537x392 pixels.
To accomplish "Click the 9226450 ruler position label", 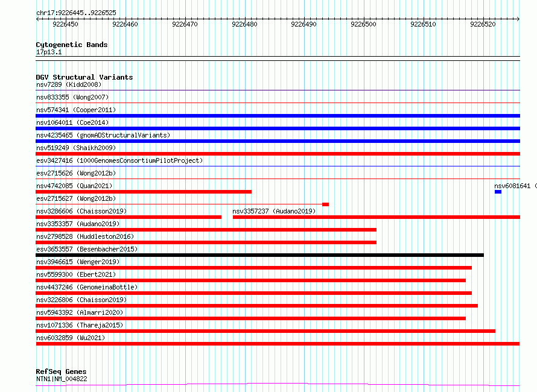I will coord(65,24).
